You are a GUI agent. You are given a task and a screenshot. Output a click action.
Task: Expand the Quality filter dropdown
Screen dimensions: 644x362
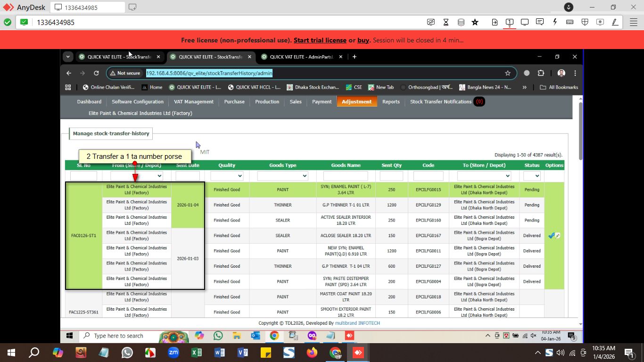pos(227,176)
